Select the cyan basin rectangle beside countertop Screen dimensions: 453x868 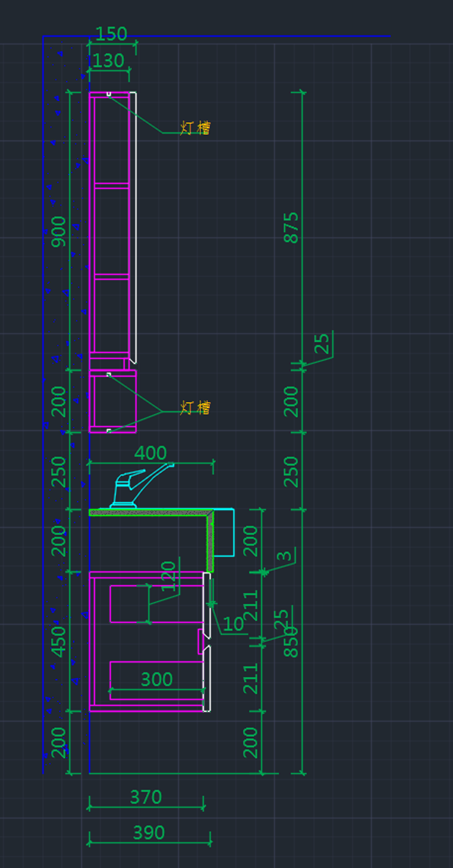pos(224,532)
